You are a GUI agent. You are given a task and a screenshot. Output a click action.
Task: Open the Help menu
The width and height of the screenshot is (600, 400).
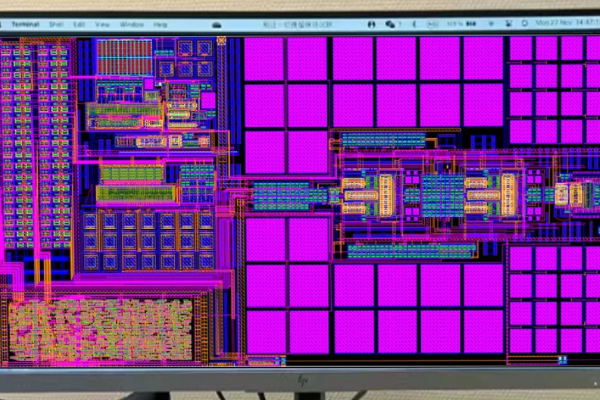[160, 24]
